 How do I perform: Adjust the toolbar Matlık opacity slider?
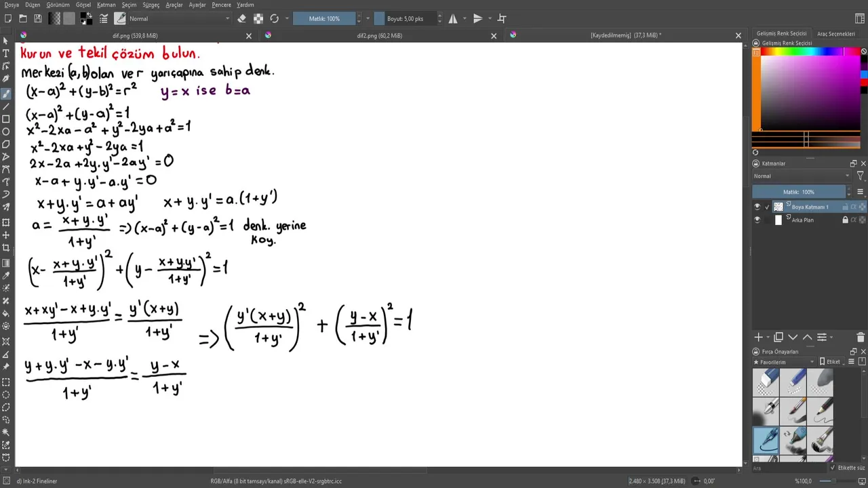(x=324, y=18)
